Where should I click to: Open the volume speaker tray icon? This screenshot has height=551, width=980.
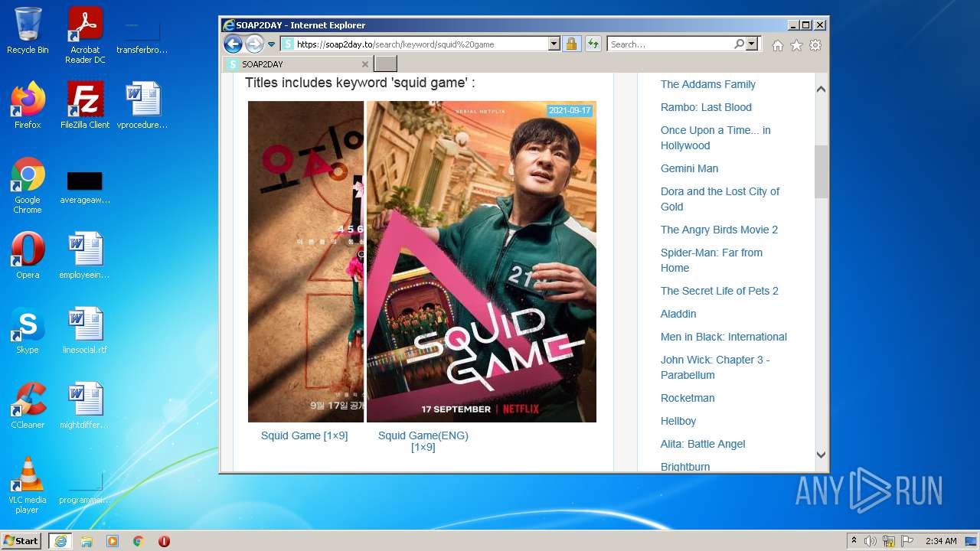[870, 541]
